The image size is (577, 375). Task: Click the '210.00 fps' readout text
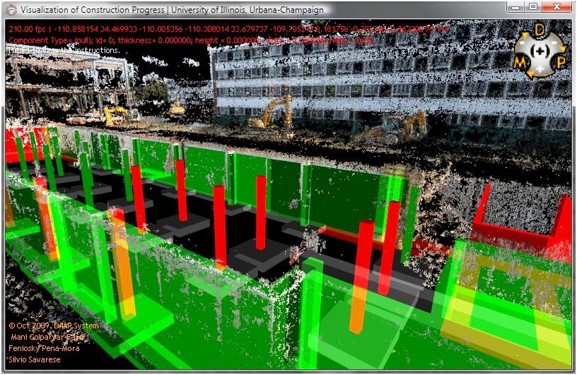27,29
